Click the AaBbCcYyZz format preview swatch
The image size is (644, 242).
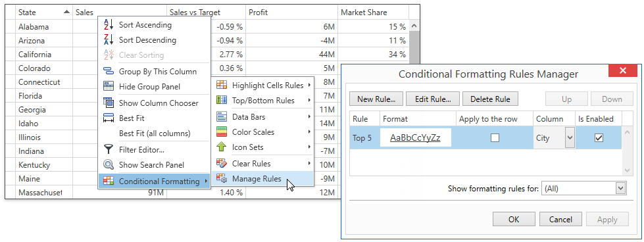click(415, 138)
